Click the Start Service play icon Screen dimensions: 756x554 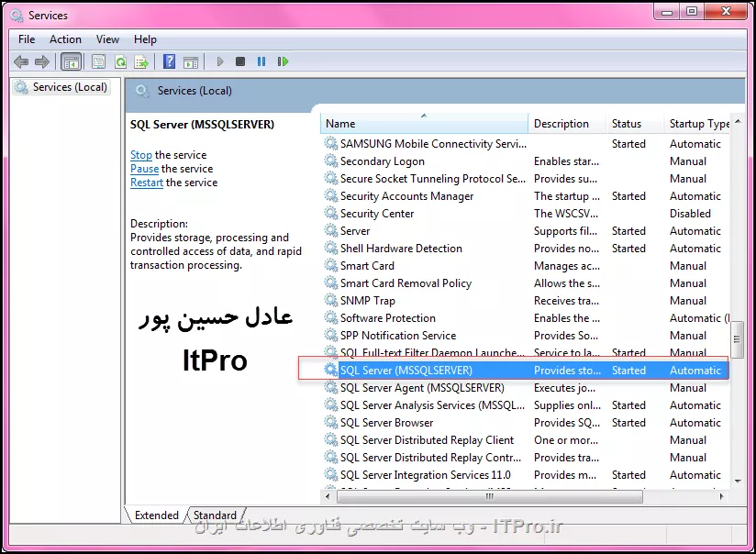click(x=220, y=61)
